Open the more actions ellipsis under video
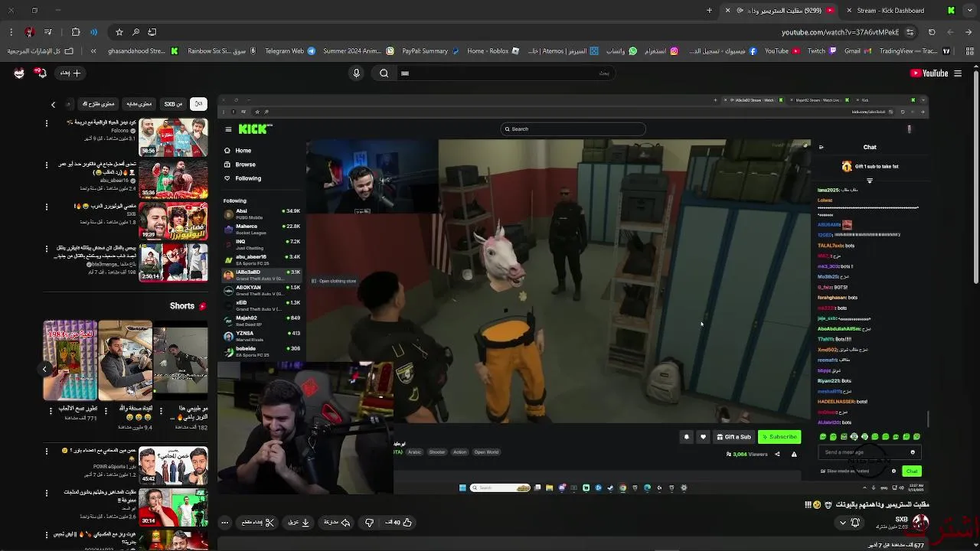The width and height of the screenshot is (980, 551). point(225,523)
